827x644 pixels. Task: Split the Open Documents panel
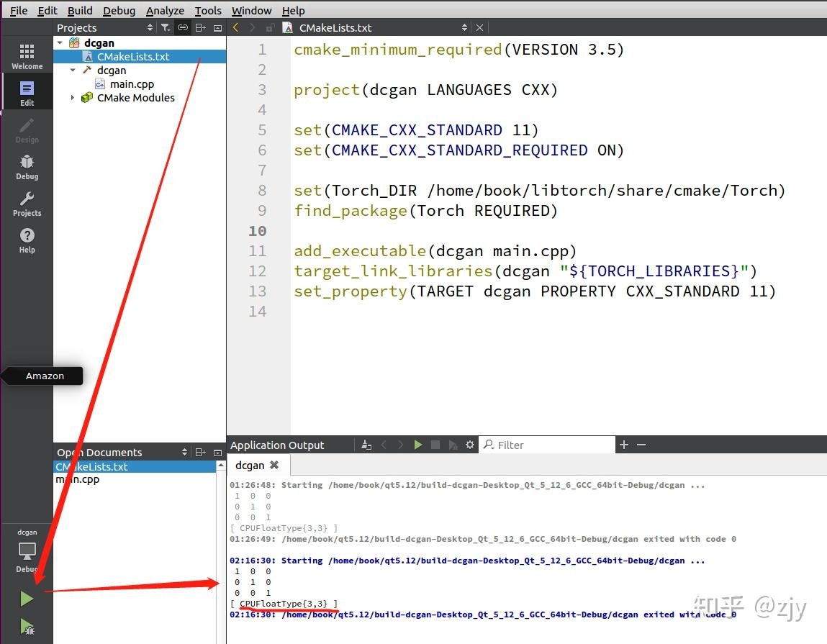click(200, 452)
